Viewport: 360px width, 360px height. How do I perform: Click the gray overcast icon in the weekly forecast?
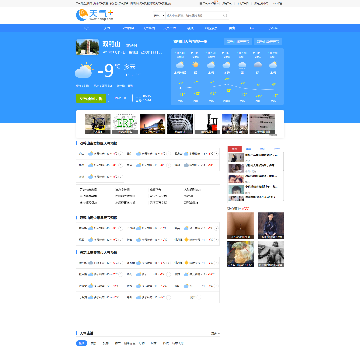258,64
